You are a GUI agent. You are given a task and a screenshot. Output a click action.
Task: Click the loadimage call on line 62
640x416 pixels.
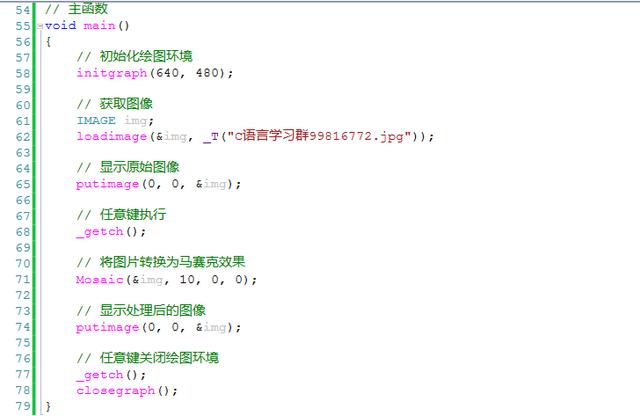pyautogui.click(x=255, y=136)
